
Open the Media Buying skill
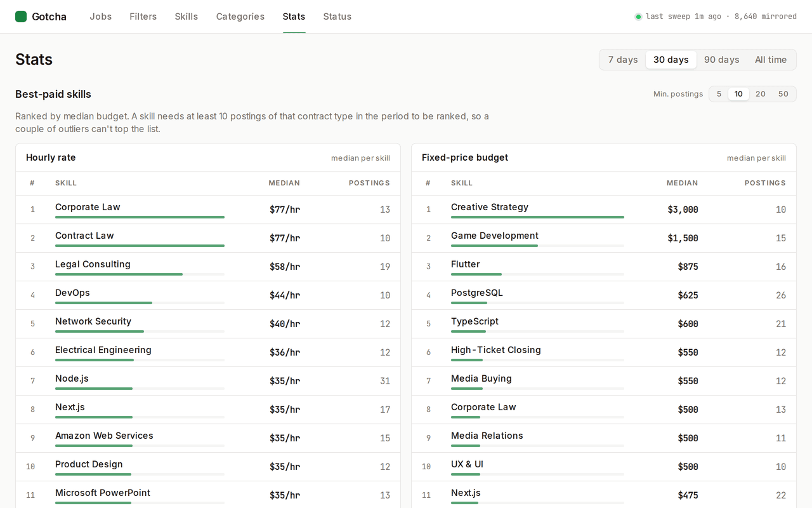(481, 378)
